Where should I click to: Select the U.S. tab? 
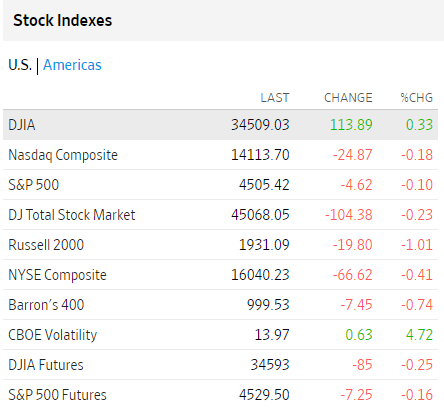click(x=20, y=65)
